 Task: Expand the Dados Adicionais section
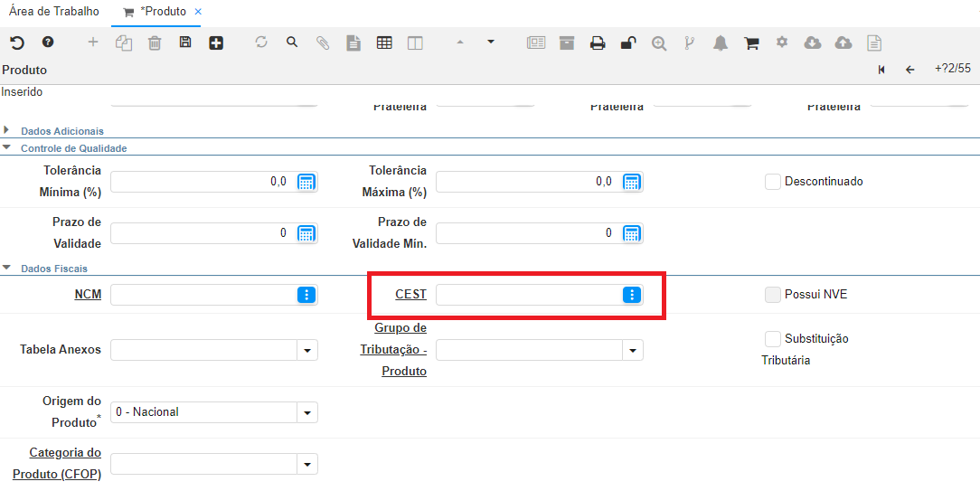pos(7,130)
